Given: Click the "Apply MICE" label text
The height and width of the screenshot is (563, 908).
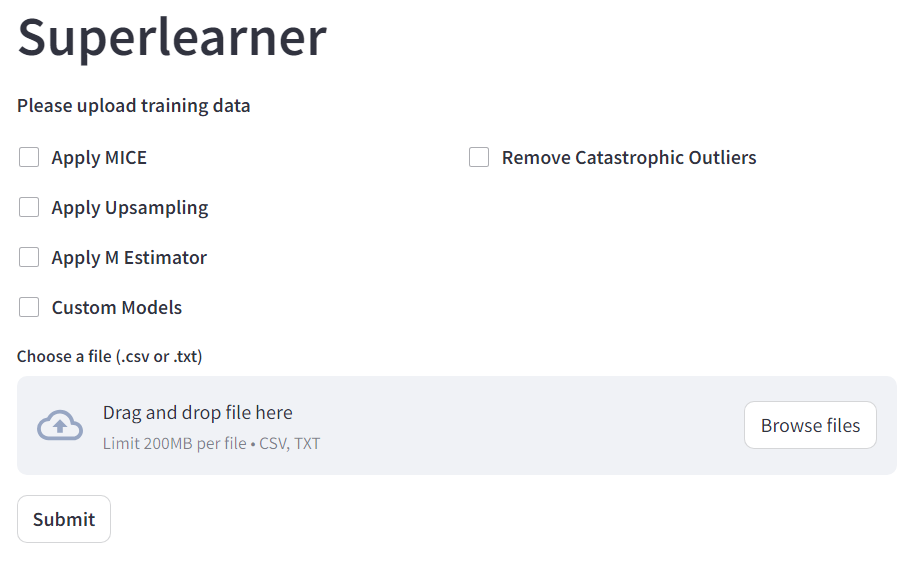Looking at the screenshot, I should click(99, 158).
